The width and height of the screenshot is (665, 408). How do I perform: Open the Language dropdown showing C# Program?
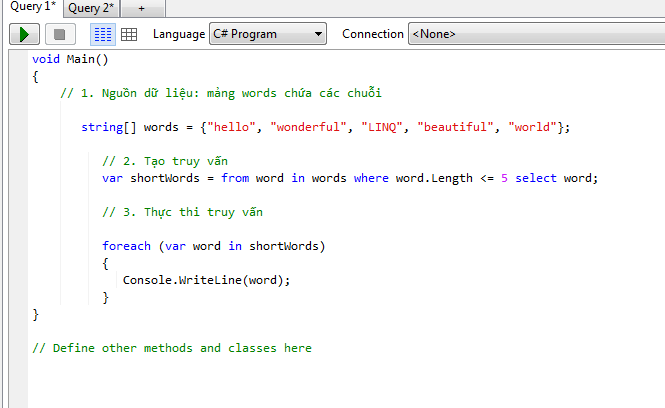coord(268,34)
